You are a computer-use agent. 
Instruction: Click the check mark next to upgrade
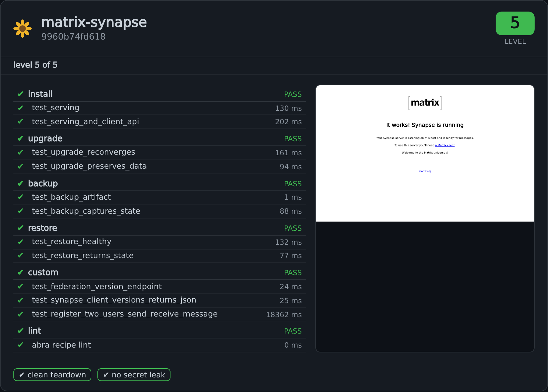click(x=21, y=138)
